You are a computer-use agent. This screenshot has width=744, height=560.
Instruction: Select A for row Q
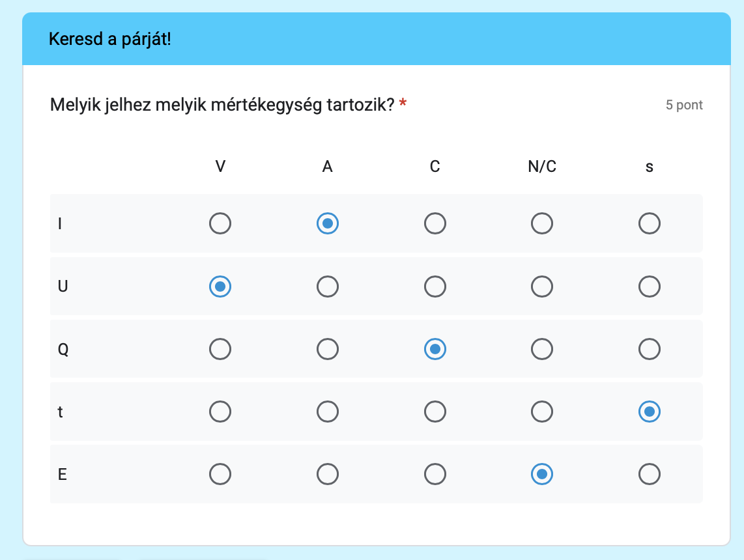coord(328,350)
